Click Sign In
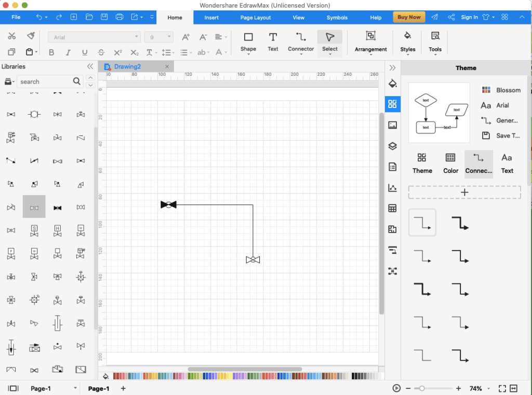Viewport: 532px width, 395px height. (x=469, y=17)
